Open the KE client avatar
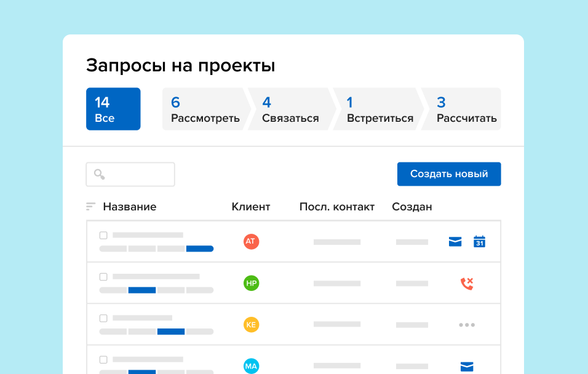 pos(251,325)
